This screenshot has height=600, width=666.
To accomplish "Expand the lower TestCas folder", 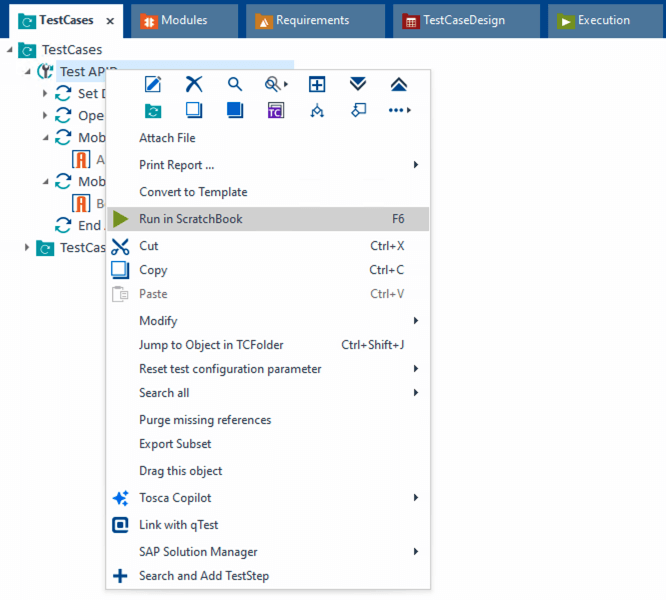I will [x=27, y=248].
